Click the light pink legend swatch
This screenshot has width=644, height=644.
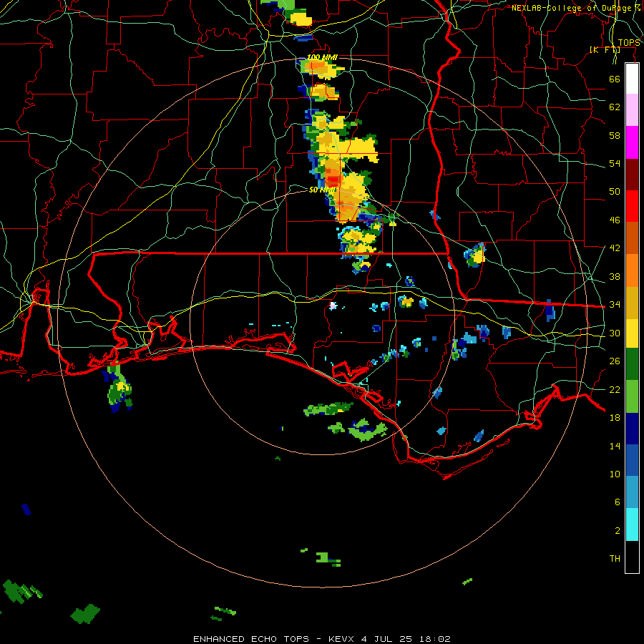click(632, 109)
